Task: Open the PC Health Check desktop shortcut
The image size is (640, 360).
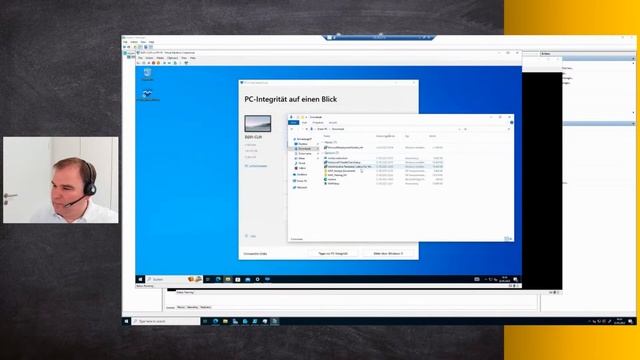Action: pyautogui.click(x=147, y=96)
